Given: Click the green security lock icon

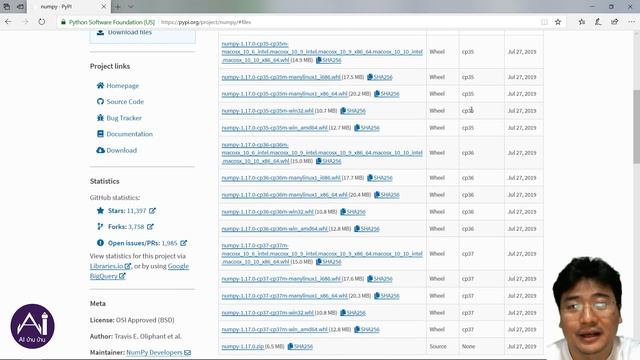Looking at the screenshot, I should [63, 22].
